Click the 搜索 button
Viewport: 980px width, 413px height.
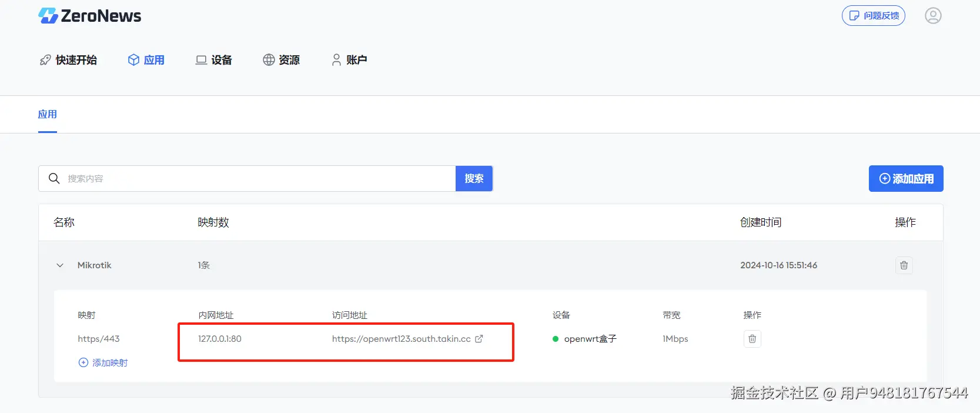[x=474, y=178]
